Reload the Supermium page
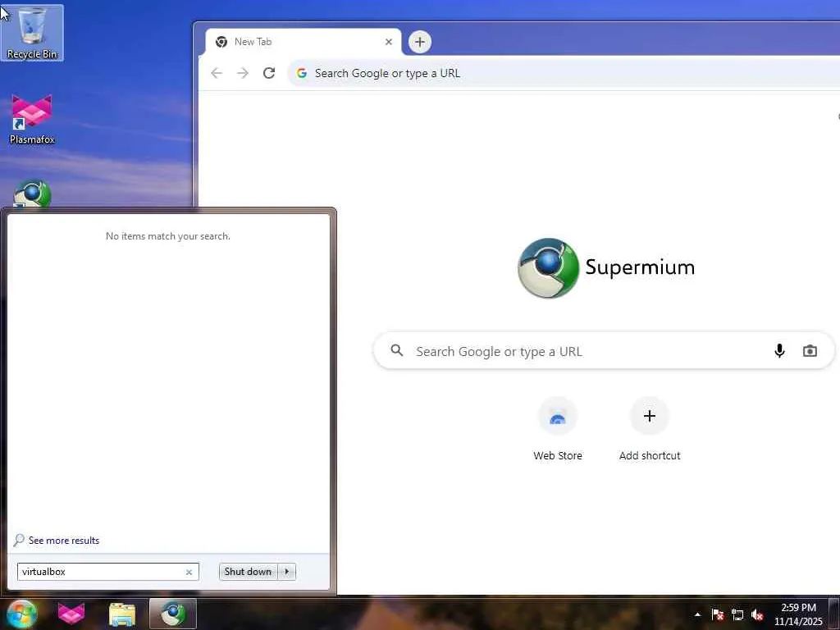This screenshot has width=840, height=630. pyautogui.click(x=269, y=73)
